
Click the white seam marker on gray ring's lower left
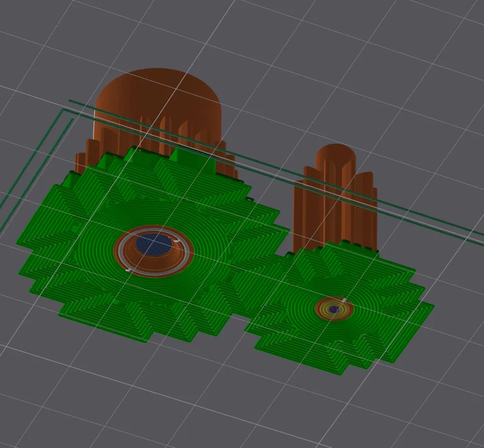tap(129, 270)
